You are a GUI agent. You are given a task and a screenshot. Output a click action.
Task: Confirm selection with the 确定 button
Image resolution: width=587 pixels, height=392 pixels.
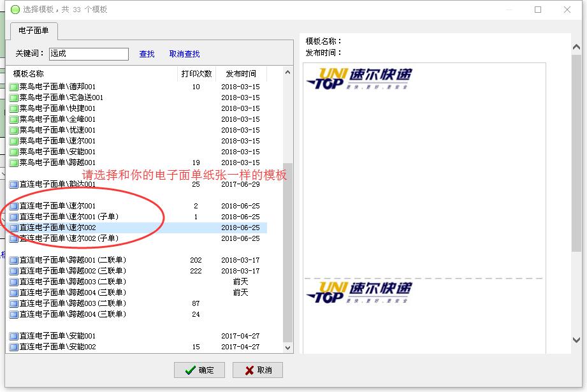[x=199, y=370]
